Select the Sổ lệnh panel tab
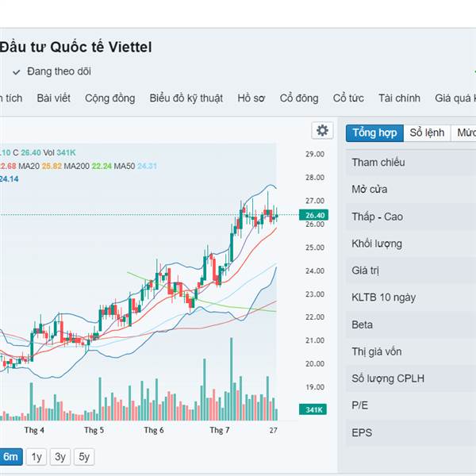Screen dimensions: 476x476 tap(427, 133)
